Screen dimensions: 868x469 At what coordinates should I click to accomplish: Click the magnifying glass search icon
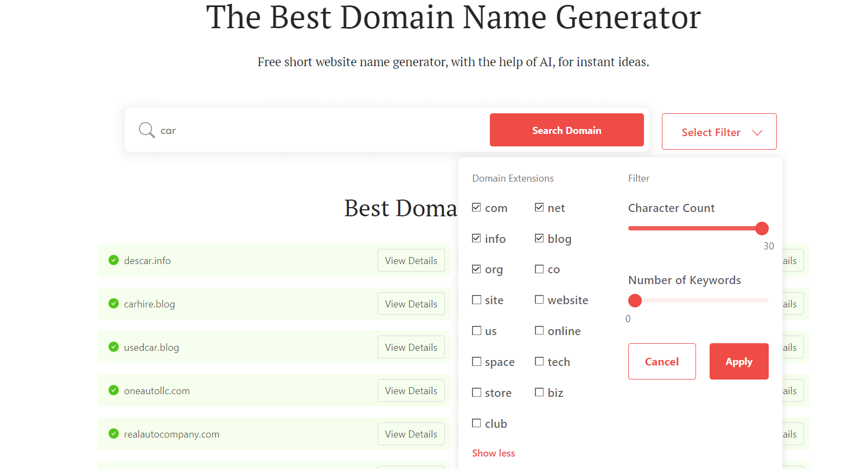(x=146, y=130)
